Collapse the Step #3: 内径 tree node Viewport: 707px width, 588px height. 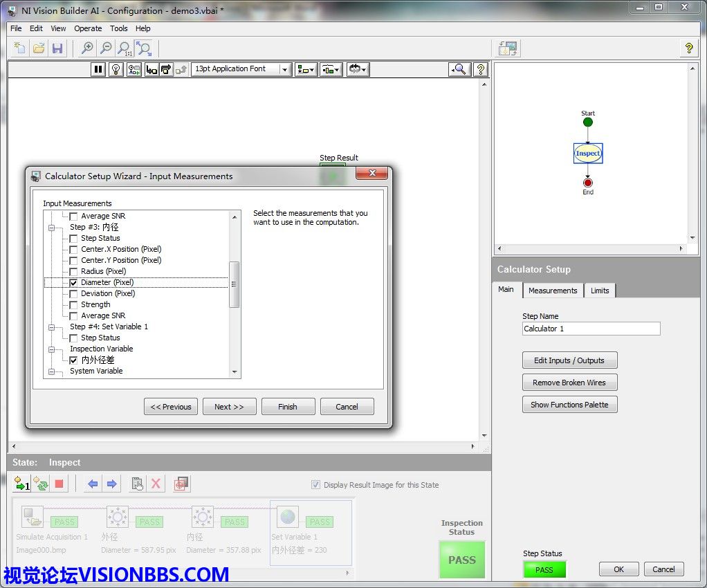(51, 228)
